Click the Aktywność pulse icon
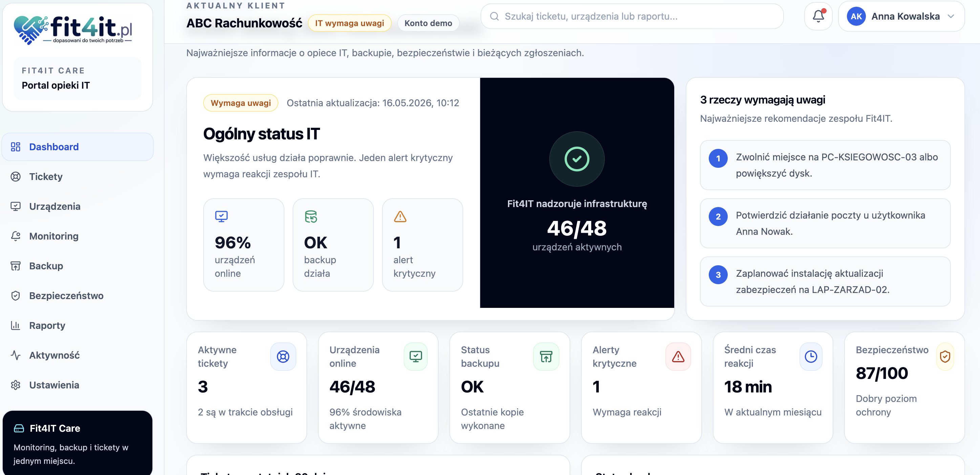This screenshot has height=475, width=980. pos(16,355)
